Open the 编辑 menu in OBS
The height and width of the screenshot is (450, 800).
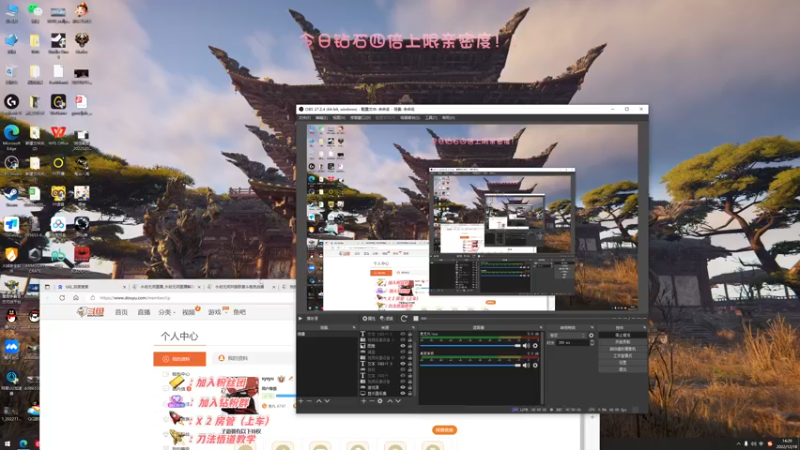pos(321,117)
